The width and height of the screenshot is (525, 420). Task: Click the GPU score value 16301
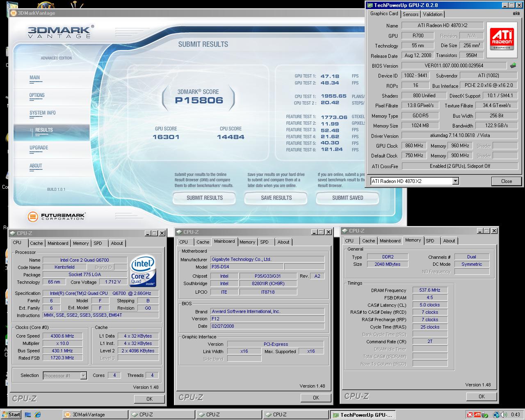(x=166, y=137)
